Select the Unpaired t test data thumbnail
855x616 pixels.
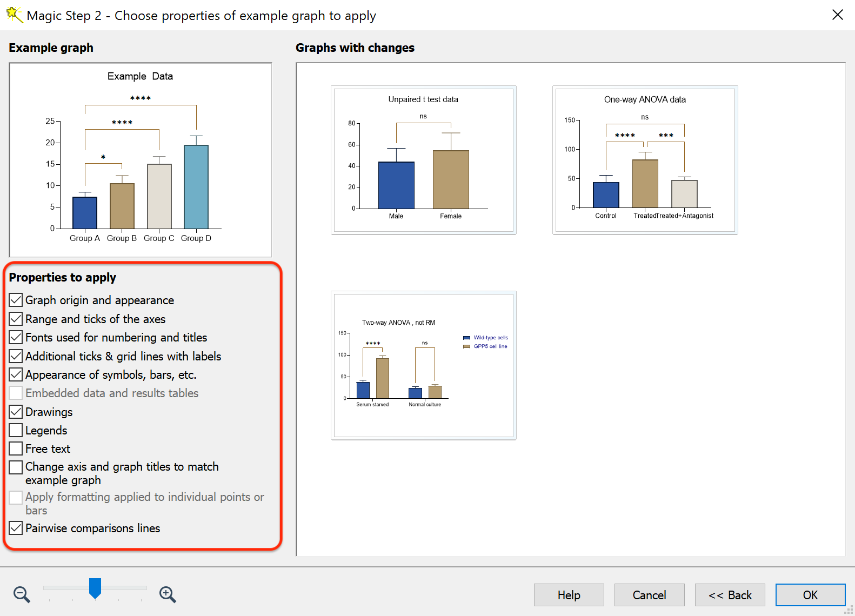click(423, 160)
